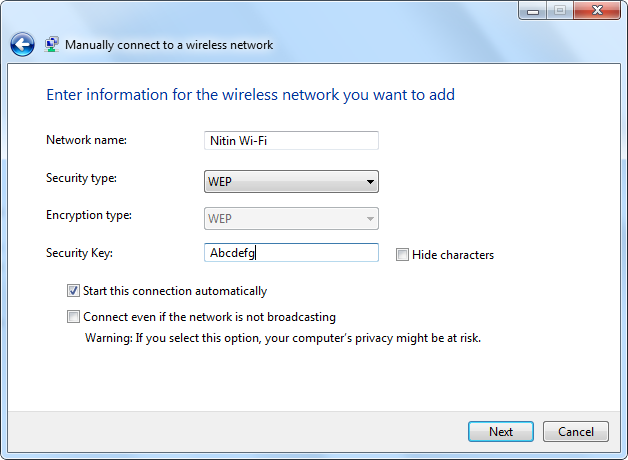Click the blue Back arrow button
The height and width of the screenshot is (460, 628).
click(x=22, y=44)
